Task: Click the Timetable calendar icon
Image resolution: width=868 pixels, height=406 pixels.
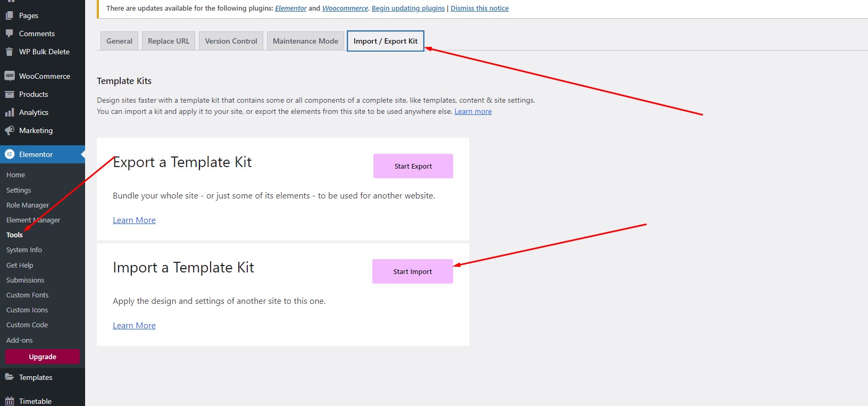Action: 10,401
